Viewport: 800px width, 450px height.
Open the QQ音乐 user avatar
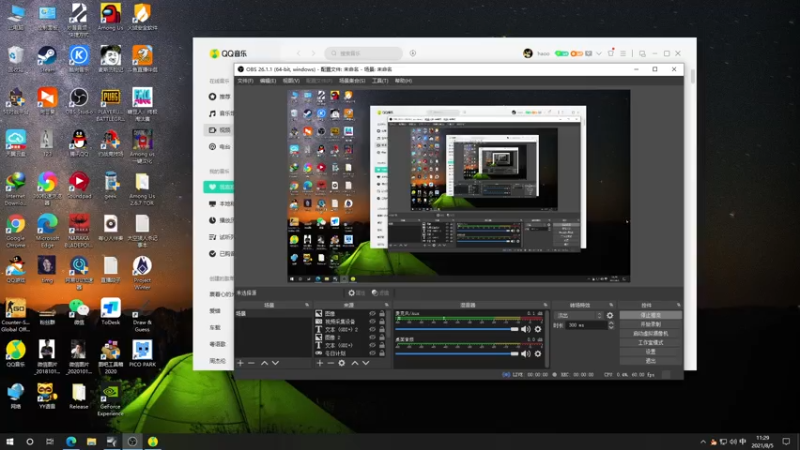[x=528, y=53]
